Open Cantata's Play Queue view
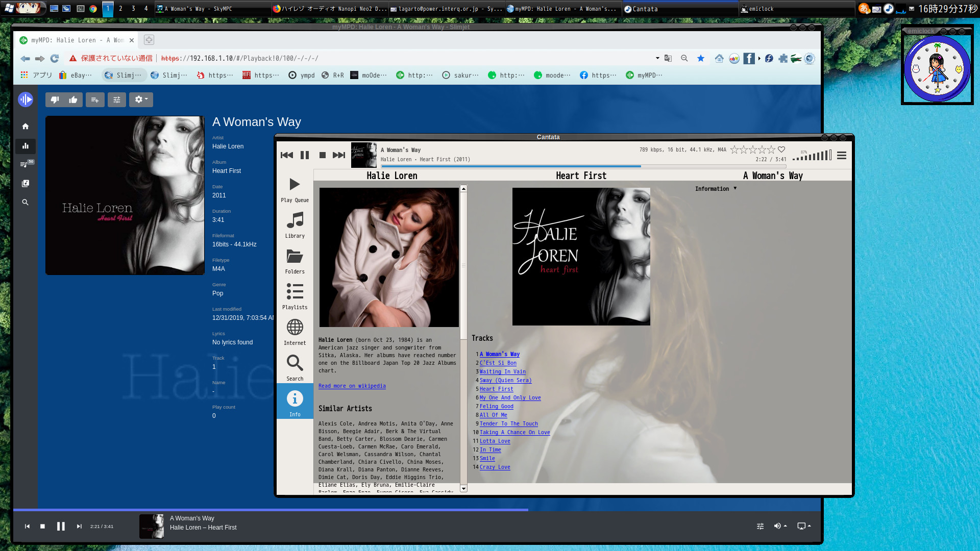 tap(295, 190)
